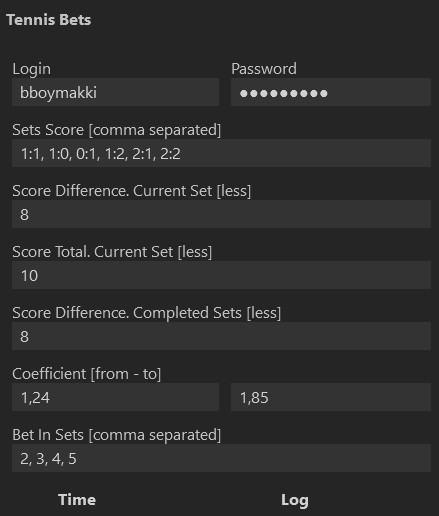This screenshot has width=439, height=516.
Task: Click the Login input field with bboymakki
Action: (x=115, y=92)
